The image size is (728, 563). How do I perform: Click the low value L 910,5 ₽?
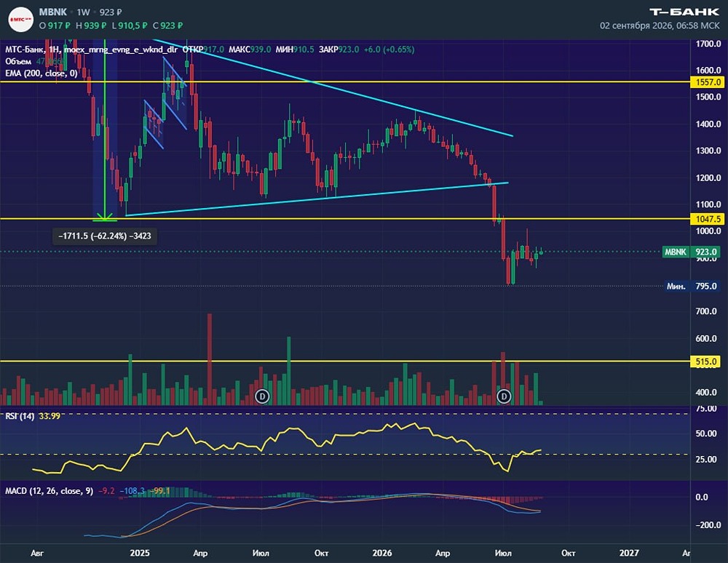(x=130, y=25)
